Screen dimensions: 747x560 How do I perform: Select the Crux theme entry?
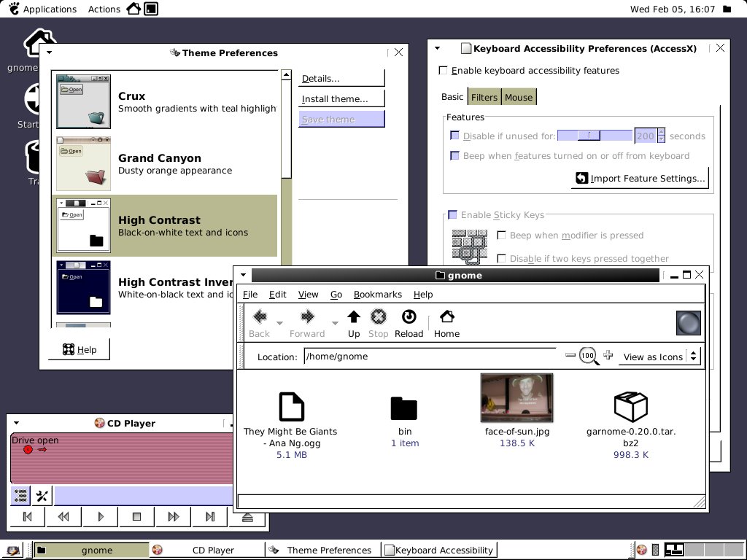click(x=164, y=101)
